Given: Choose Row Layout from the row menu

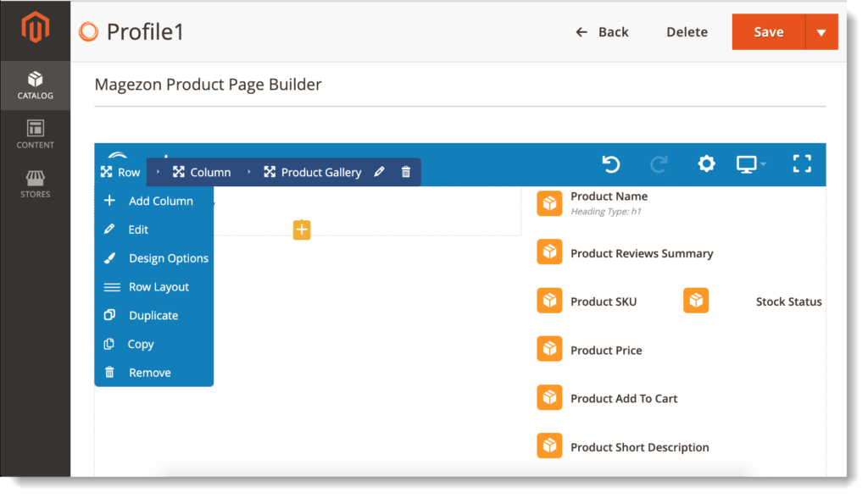Looking at the screenshot, I should pyautogui.click(x=154, y=287).
